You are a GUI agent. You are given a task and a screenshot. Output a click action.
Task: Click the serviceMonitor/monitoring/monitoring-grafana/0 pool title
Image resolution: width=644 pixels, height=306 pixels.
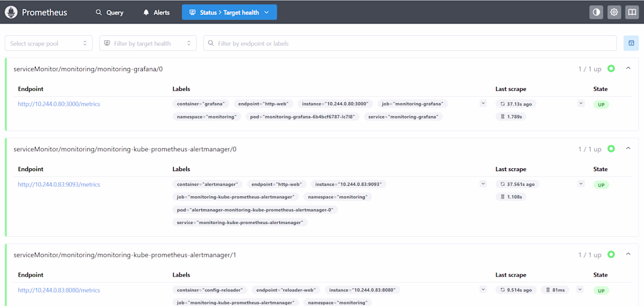coord(88,69)
